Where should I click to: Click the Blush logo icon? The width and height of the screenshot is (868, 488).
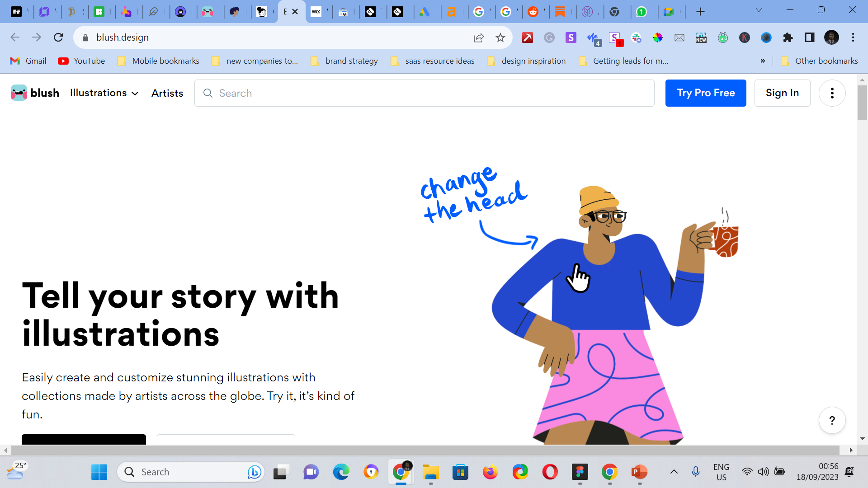pyautogui.click(x=19, y=93)
